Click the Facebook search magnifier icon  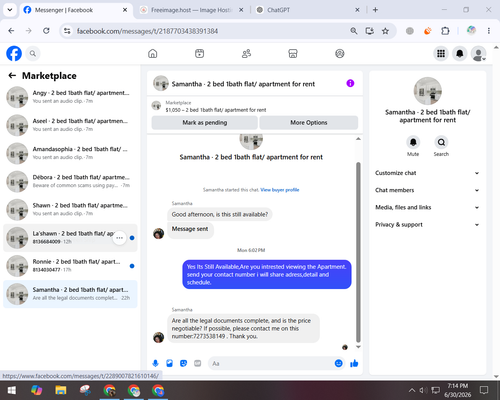[33, 53]
